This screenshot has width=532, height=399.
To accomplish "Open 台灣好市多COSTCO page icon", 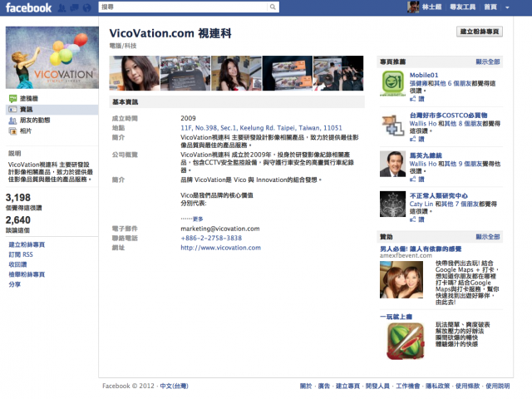I will point(392,124).
